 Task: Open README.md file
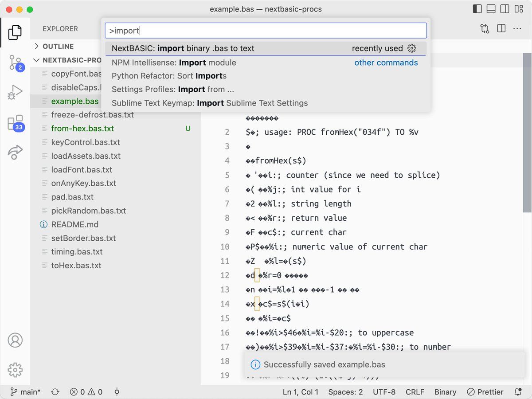pos(75,224)
